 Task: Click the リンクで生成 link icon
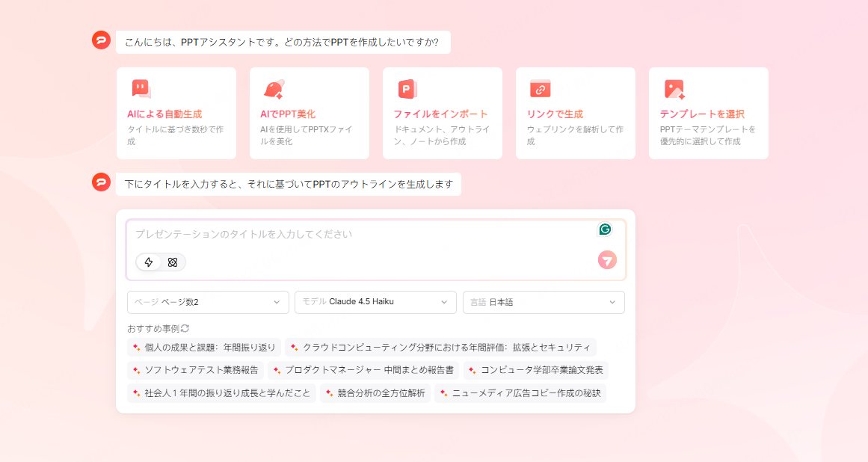tap(540, 88)
